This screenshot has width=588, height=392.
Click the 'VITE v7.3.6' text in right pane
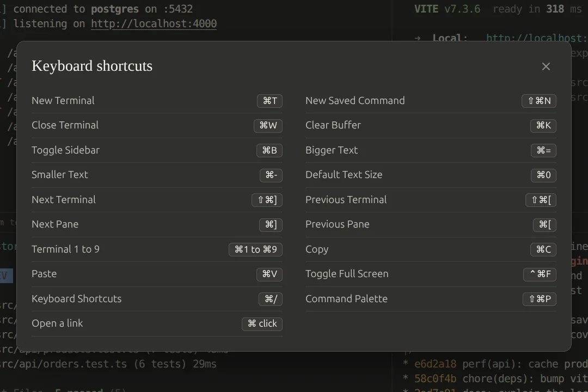pyautogui.click(x=447, y=9)
